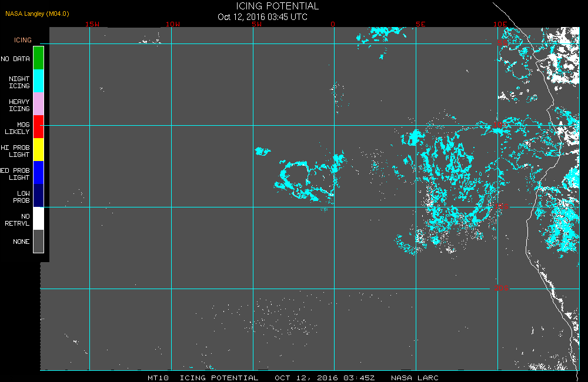Click the 10S latitude label

pos(500,125)
